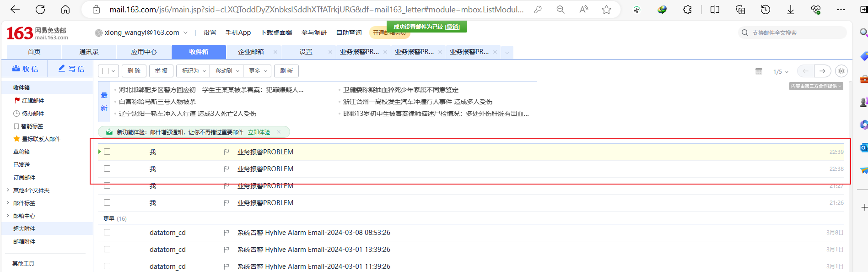
Task: Check the 22:39 业务报警PROBLEM email
Action: [107, 152]
